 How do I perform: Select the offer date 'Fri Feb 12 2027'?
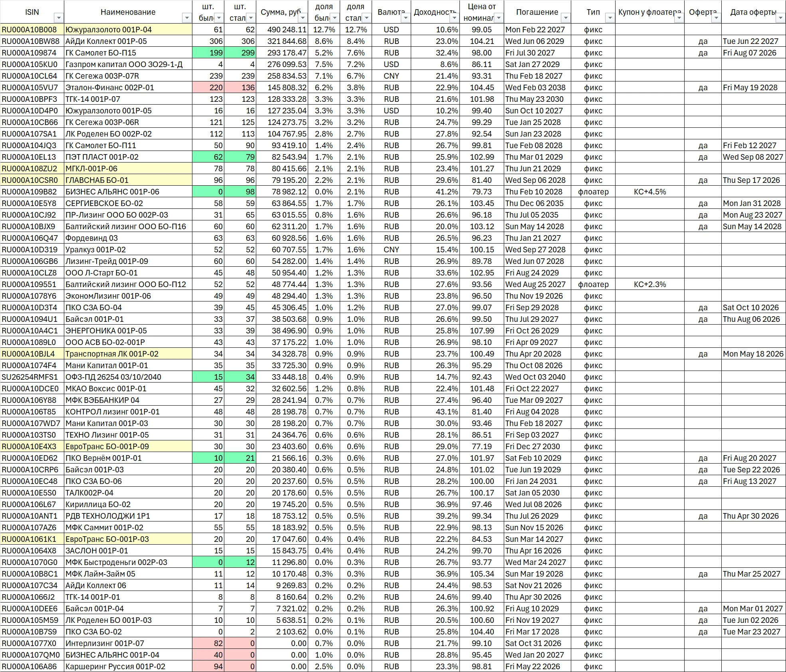pyautogui.click(x=753, y=145)
